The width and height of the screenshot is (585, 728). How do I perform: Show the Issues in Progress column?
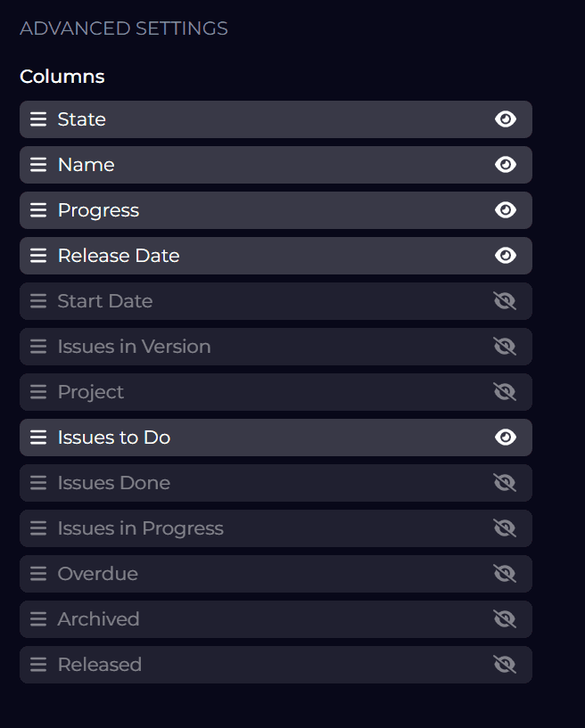coord(505,528)
